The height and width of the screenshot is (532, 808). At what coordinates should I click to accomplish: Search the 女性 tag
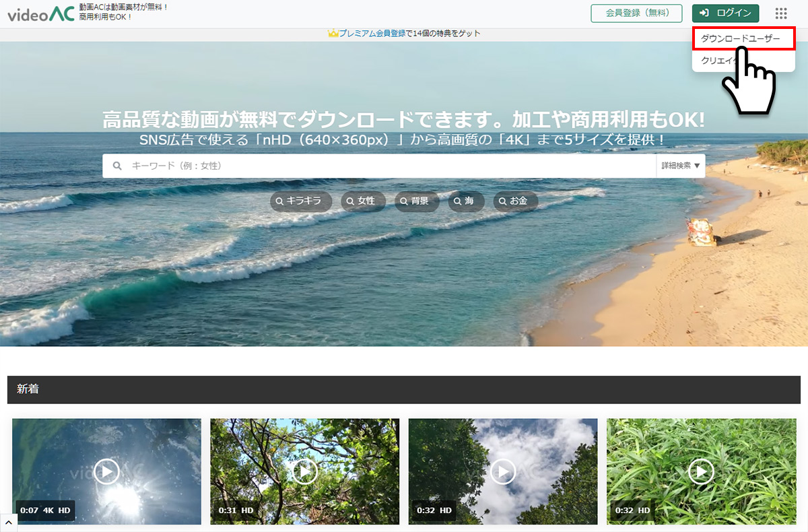coord(363,201)
